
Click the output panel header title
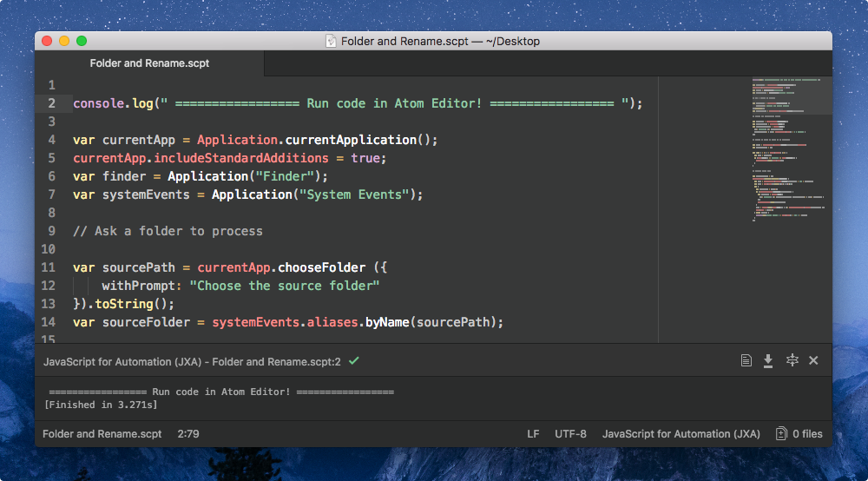(192, 360)
